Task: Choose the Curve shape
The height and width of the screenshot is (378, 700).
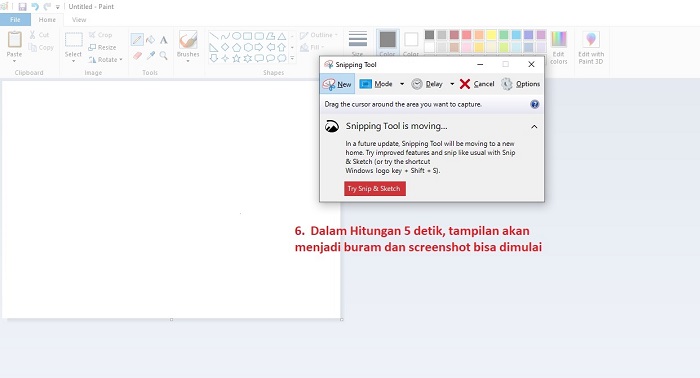Action: (225, 36)
